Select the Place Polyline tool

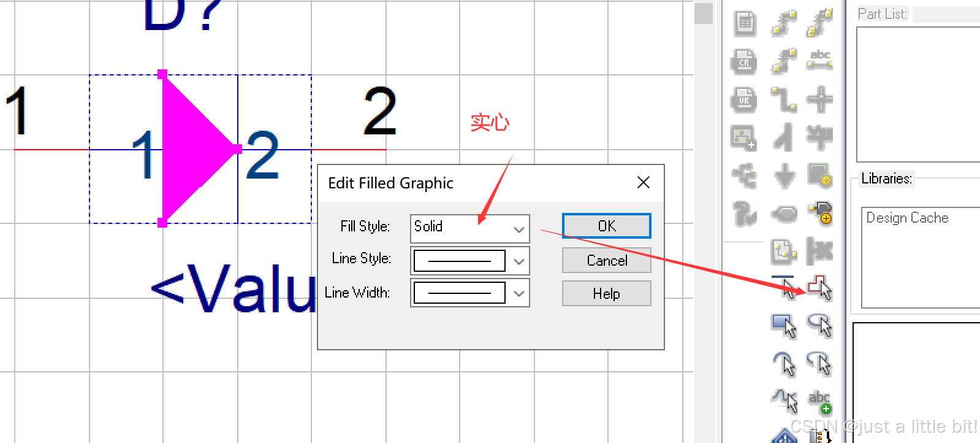(819, 287)
